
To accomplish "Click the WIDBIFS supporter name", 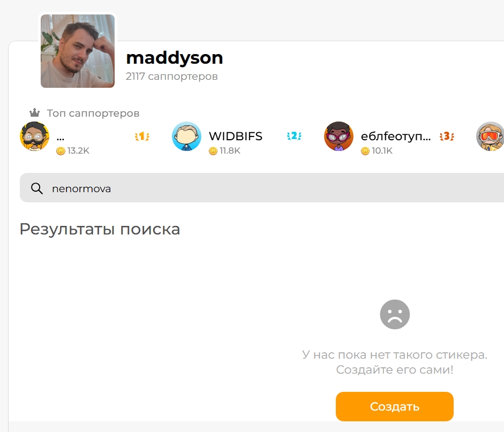I will 236,136.
